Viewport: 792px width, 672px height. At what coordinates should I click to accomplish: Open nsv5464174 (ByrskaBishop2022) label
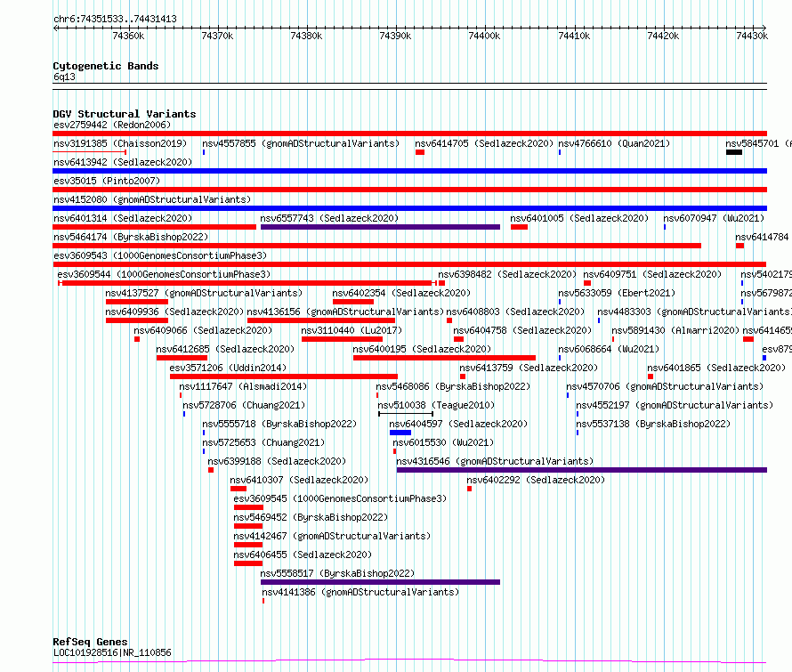[x=131, y=237]
